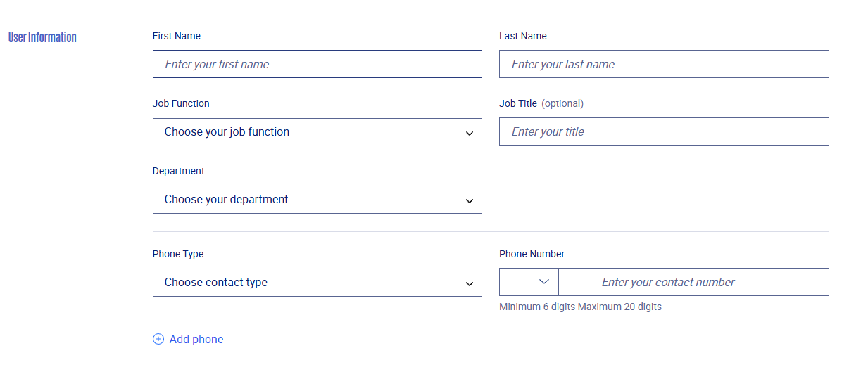Image resolution: width=868 pixels, height=379 pixels.
Task: Click the 'User Information' section heading
Action: click(42, 37)
